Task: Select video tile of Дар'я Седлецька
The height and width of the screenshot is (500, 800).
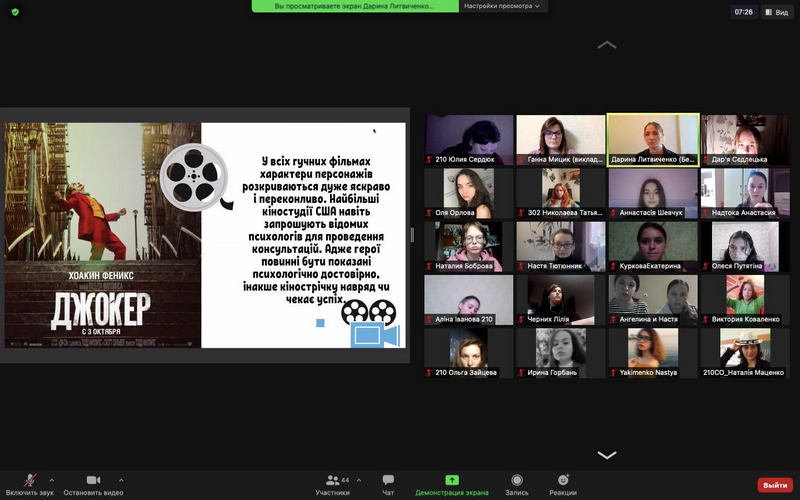Action: [x=745, y=140]
